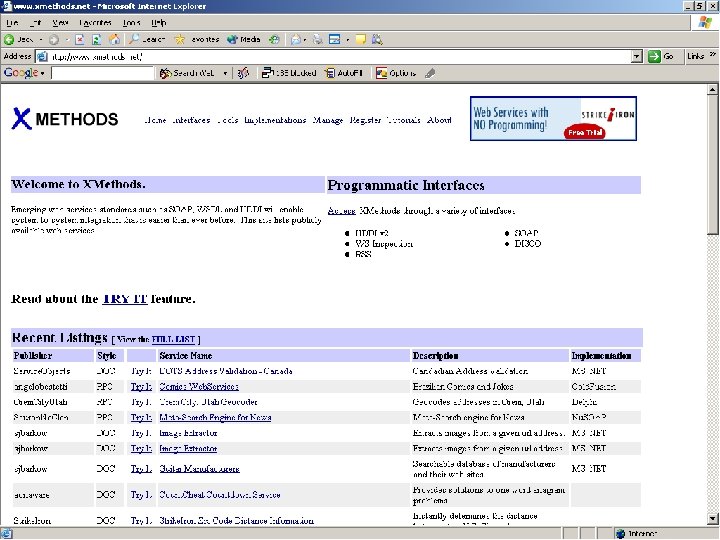Screen dimensions: 720x540
Task: Open the Google logo dropdown menu
Action: [x=42, y=73]
